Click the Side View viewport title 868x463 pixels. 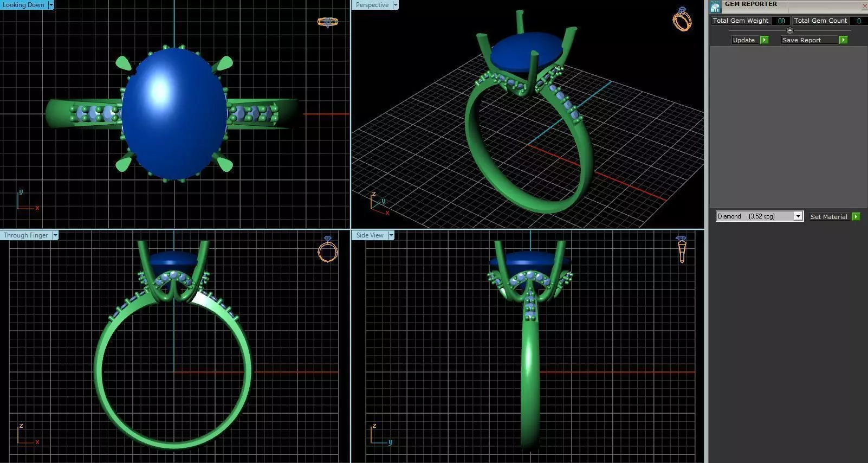[370, 235]
